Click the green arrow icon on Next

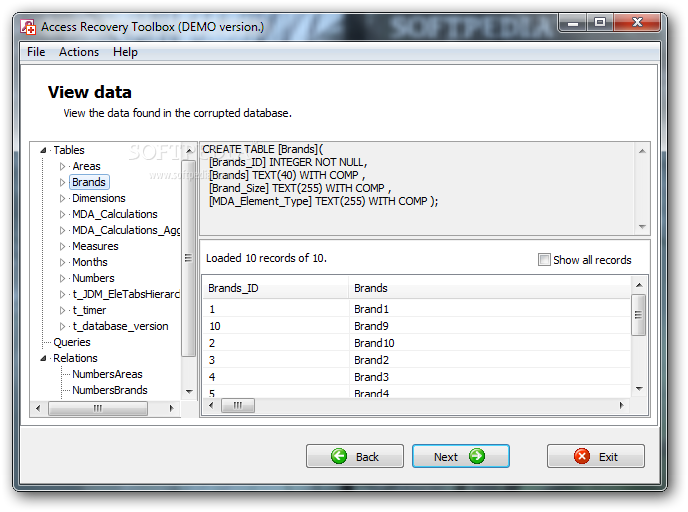click(x=477, y=456)
